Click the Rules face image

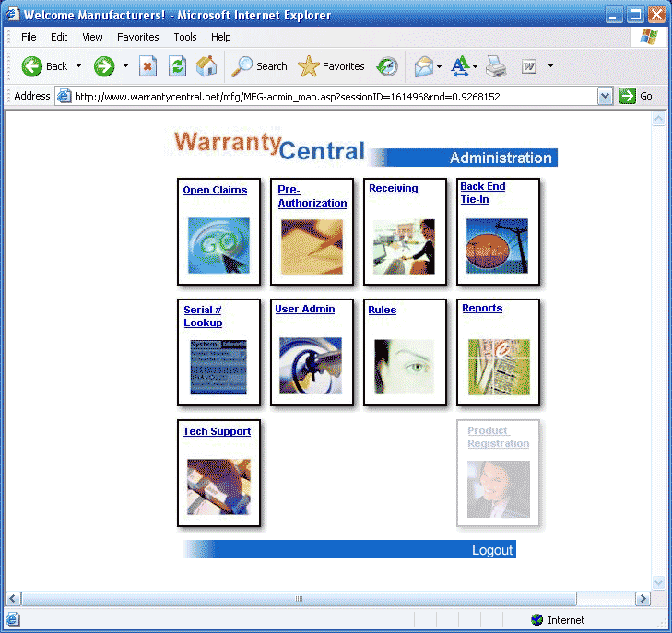pyautogui.click(x=404, y=367)
